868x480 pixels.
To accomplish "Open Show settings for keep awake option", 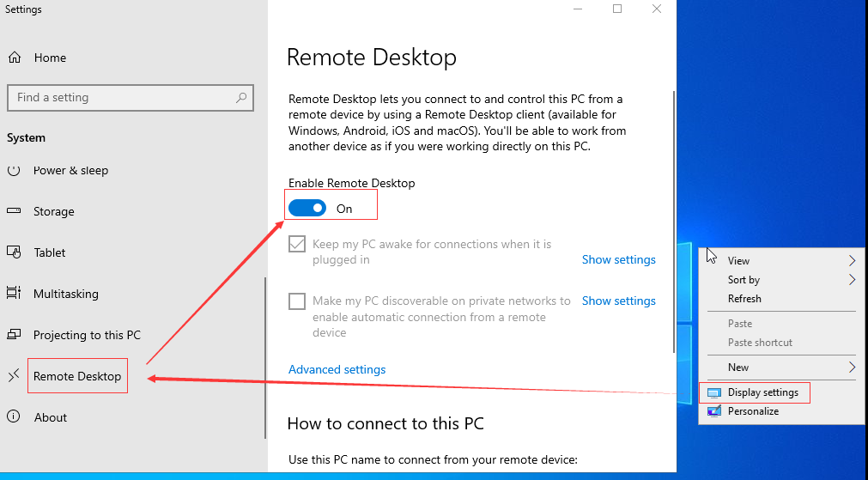I will point(618,259).
